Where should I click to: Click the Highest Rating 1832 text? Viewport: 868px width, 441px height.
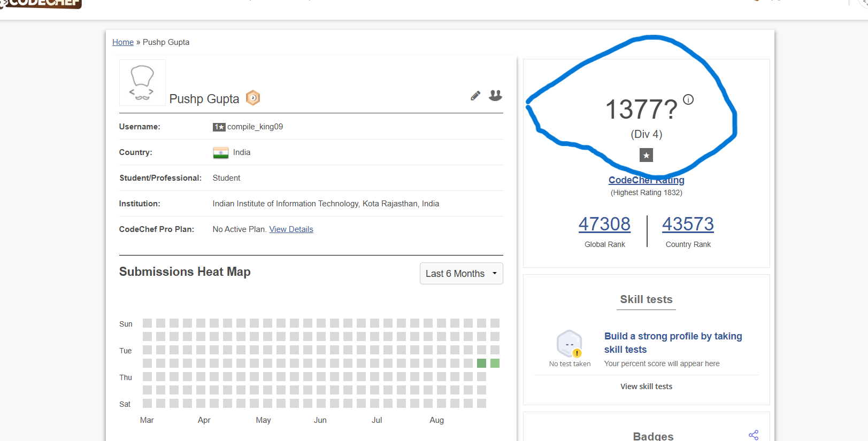point(646,192)
